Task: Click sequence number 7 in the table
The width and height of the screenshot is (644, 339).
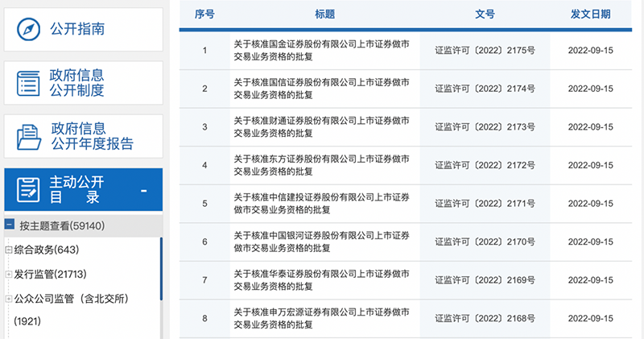Action: pyautogui.click(x=204, y=280)
